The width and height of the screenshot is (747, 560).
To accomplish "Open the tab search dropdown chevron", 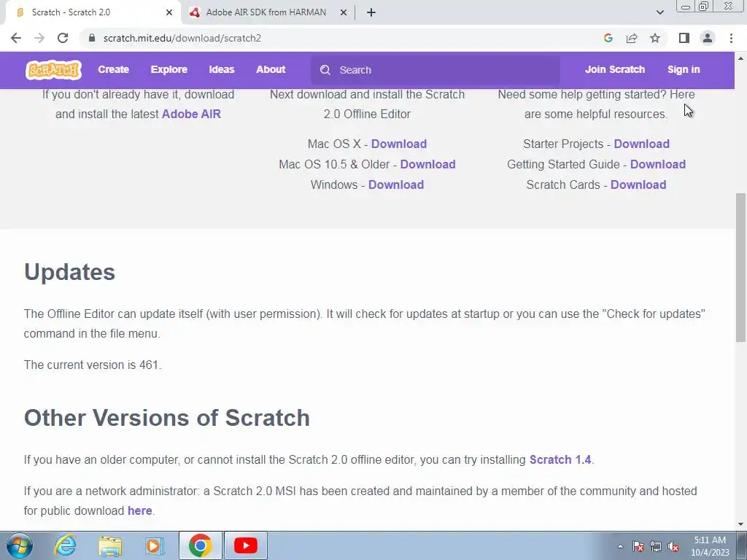I will point(659,12).
